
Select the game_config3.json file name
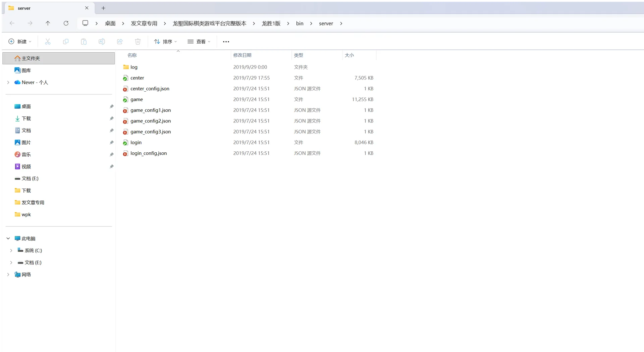coord(151,132)
